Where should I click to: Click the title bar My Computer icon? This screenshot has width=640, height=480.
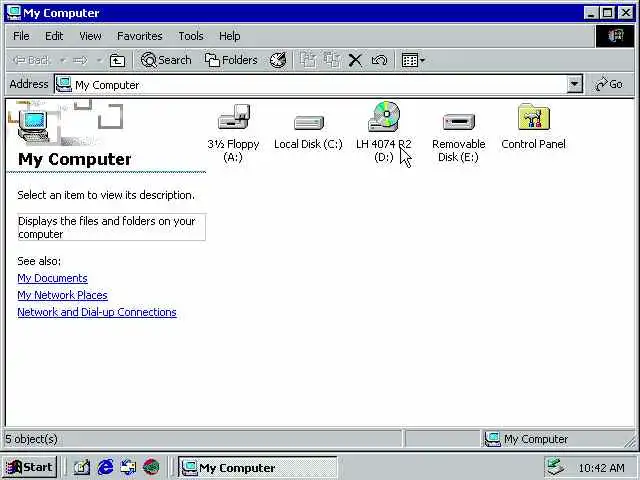click(14, 13)
